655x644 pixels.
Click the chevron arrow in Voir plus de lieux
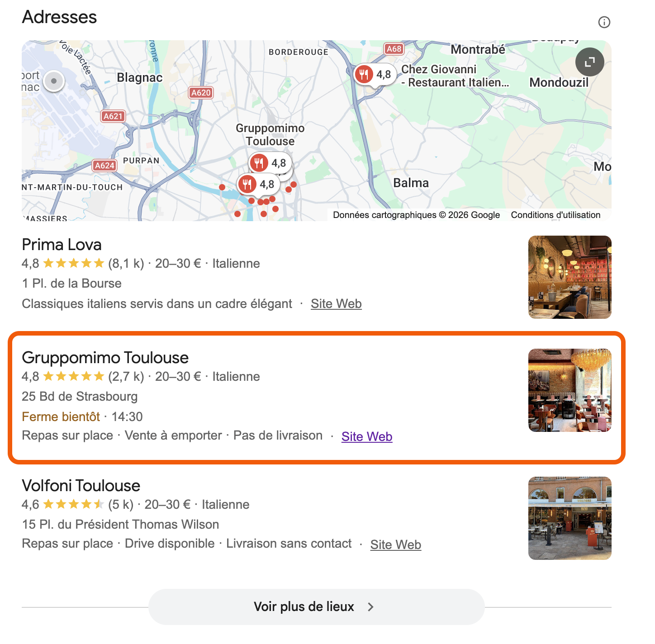pyautogui.click(x=370, y=607)
